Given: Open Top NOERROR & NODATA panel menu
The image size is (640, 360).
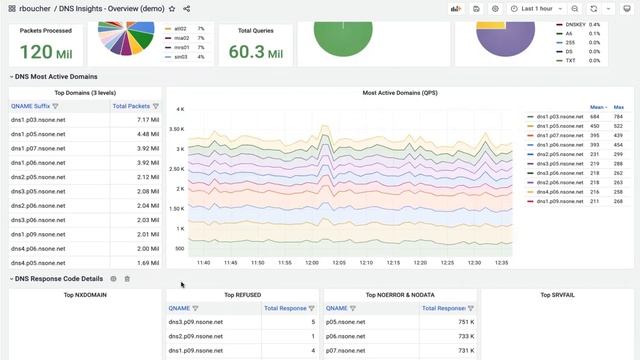Looking at the screenshot, I should pos(400,295).
